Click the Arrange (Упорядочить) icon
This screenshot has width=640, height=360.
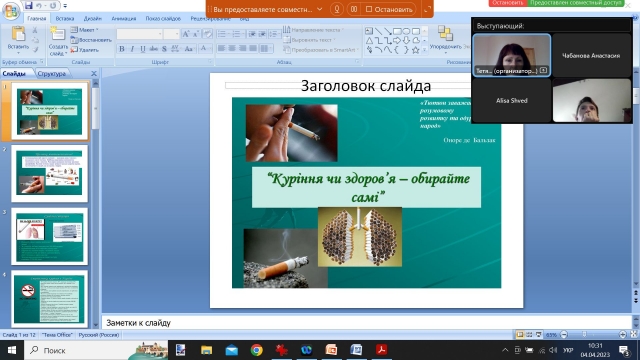(445, 38)
